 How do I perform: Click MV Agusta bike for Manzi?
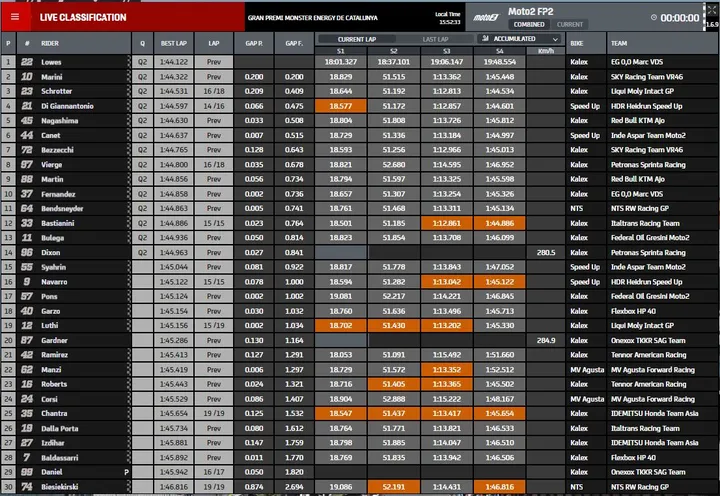587,370
